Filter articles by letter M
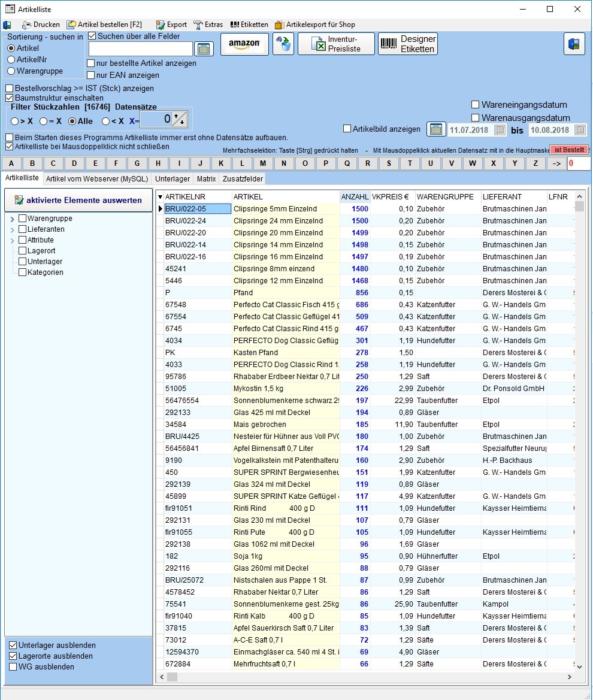593x700 pixels. pos(263,163)
